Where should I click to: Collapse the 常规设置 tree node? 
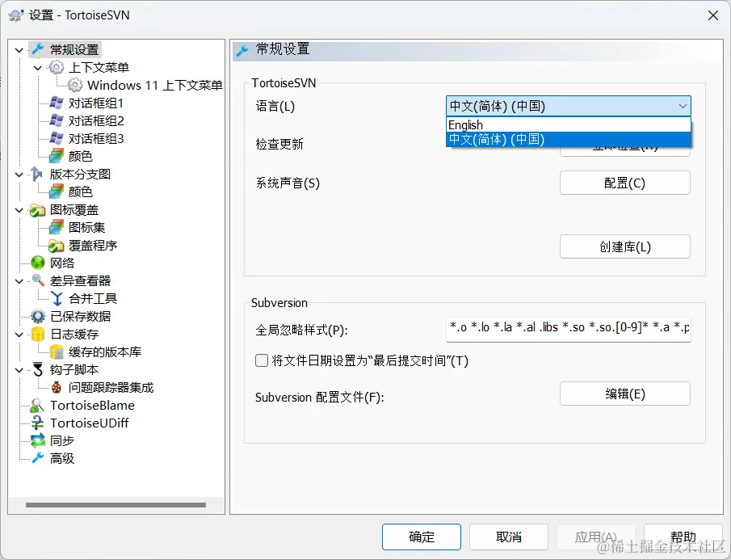coord(19,50)
